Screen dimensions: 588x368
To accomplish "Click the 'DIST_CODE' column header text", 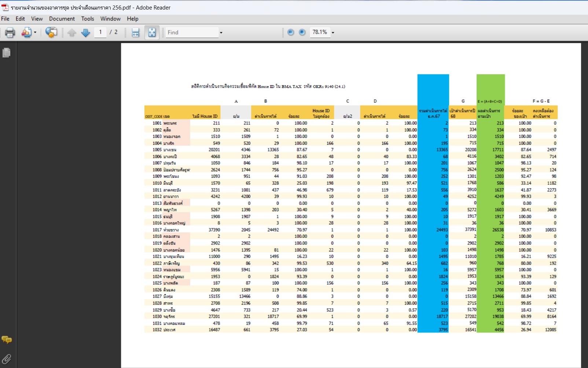I will pyautogui.click(x=154, y=117).
